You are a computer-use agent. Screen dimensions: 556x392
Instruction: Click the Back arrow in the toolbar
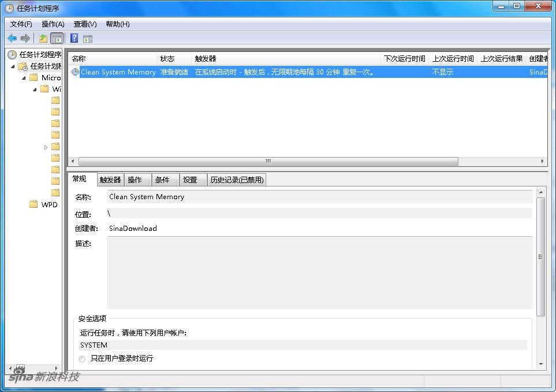(12, 39)
